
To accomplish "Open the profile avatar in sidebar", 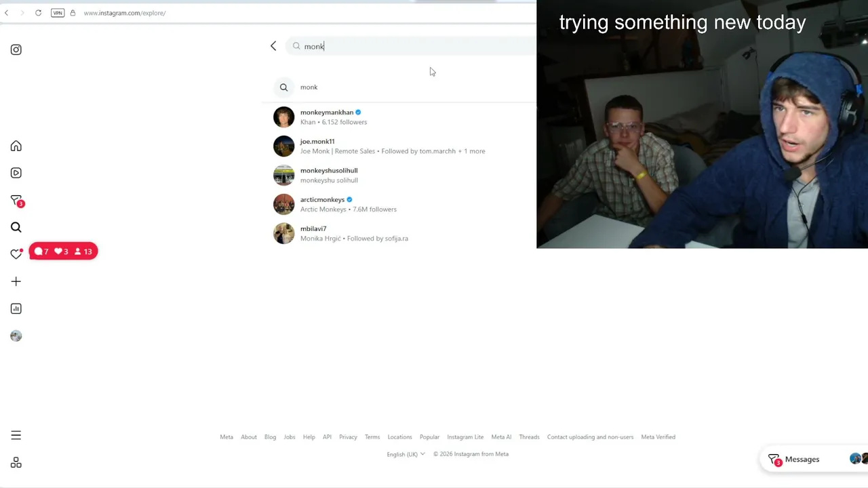I will coord(16,335).
